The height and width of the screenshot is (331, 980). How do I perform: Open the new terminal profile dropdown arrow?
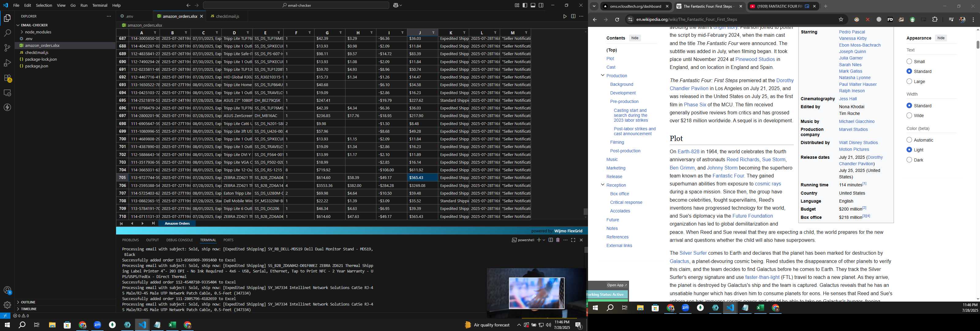click(544, 240)
